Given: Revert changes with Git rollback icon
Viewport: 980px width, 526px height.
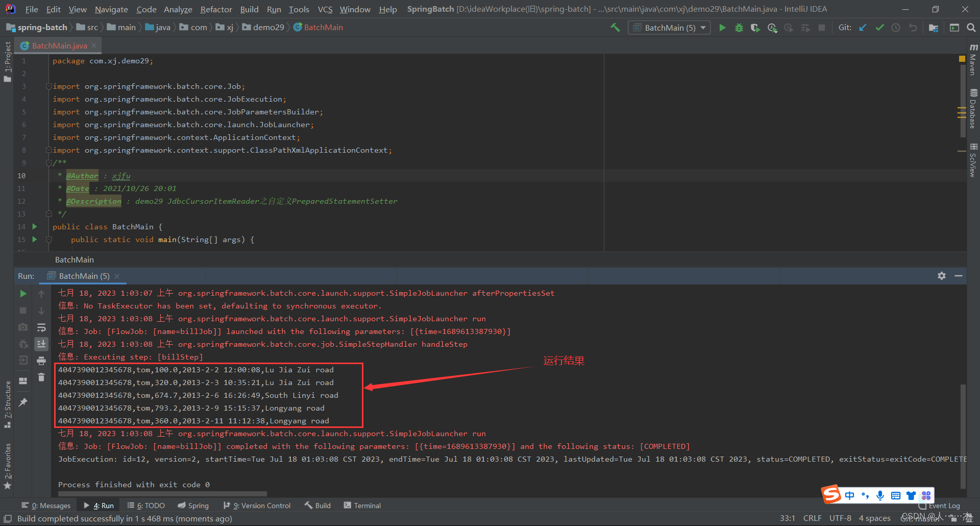Looking at the screenshot, I should [x=913, y=28].
